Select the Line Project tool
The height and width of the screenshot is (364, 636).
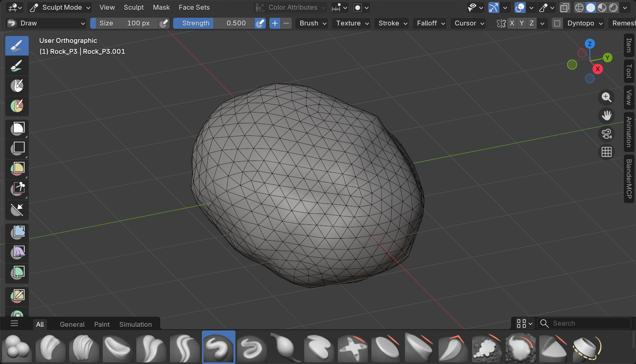pyautogui.click(x=17, y=210)
